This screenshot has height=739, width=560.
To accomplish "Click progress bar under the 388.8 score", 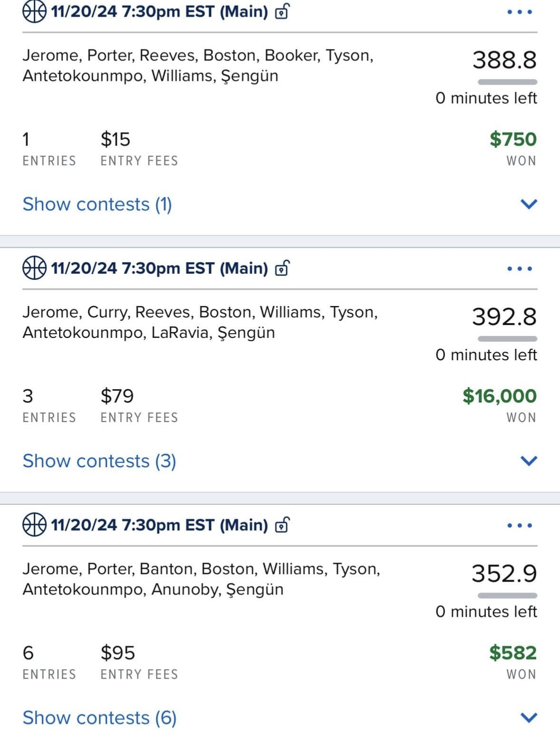I will (507, 82).
